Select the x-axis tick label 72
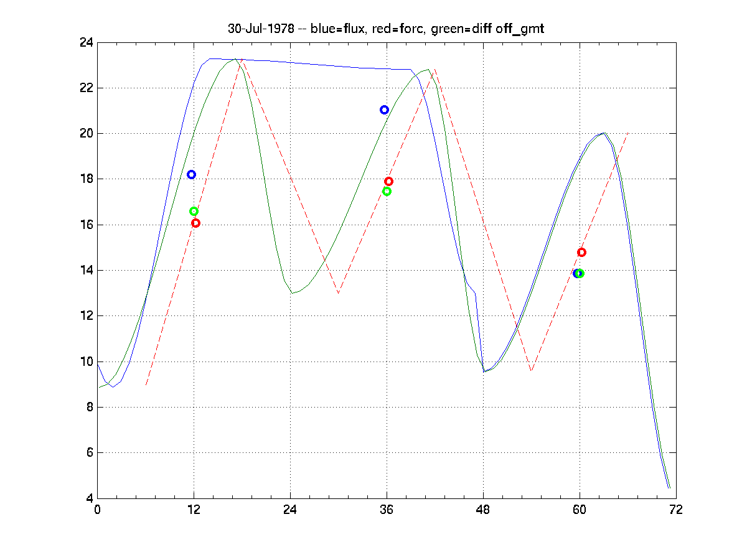Viewport: 747px width, 560px height. point(676,510)
